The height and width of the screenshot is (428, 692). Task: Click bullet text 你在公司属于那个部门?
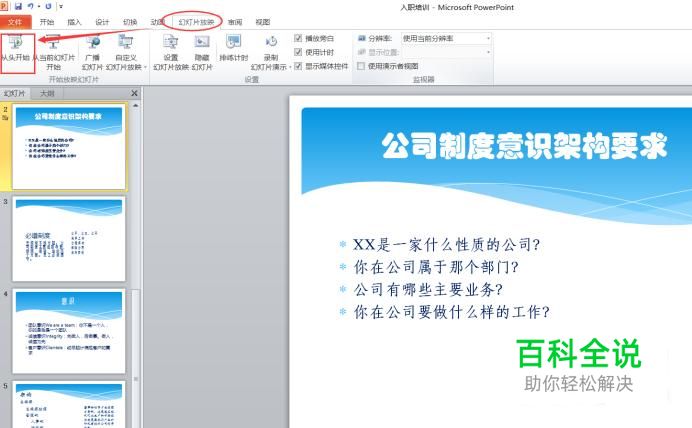click(436, 267)
